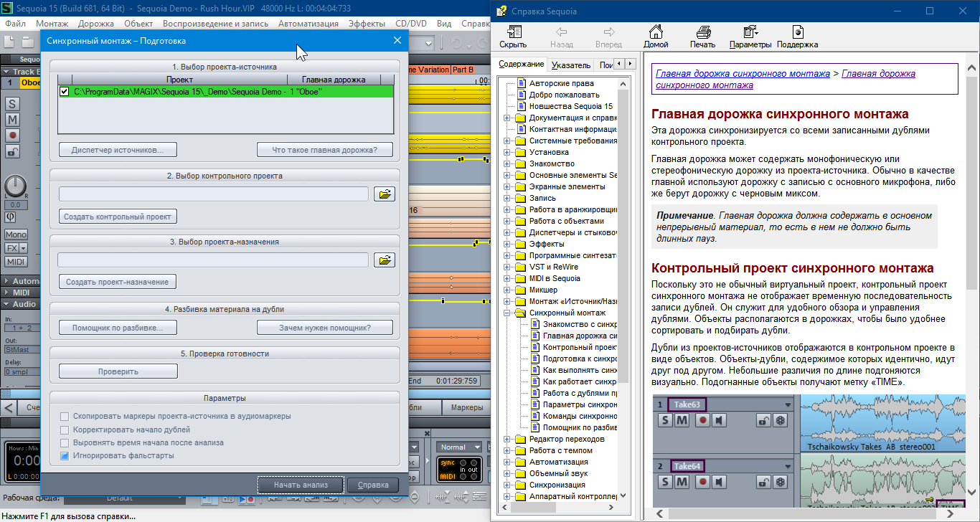
Task: Toggle Игнорировать фальстарты checkbox
Action: tap(65, 455)
